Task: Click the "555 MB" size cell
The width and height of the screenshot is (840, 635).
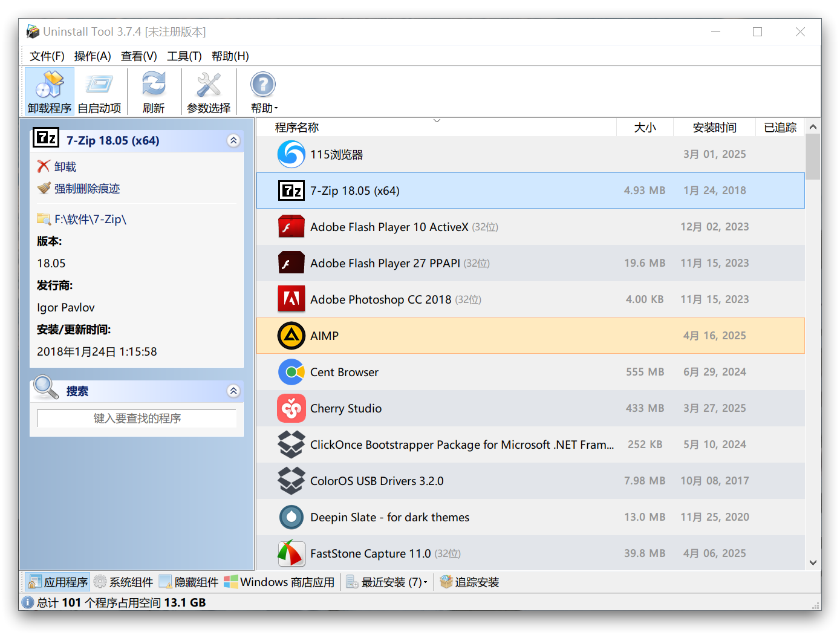Action: point(645,372)
